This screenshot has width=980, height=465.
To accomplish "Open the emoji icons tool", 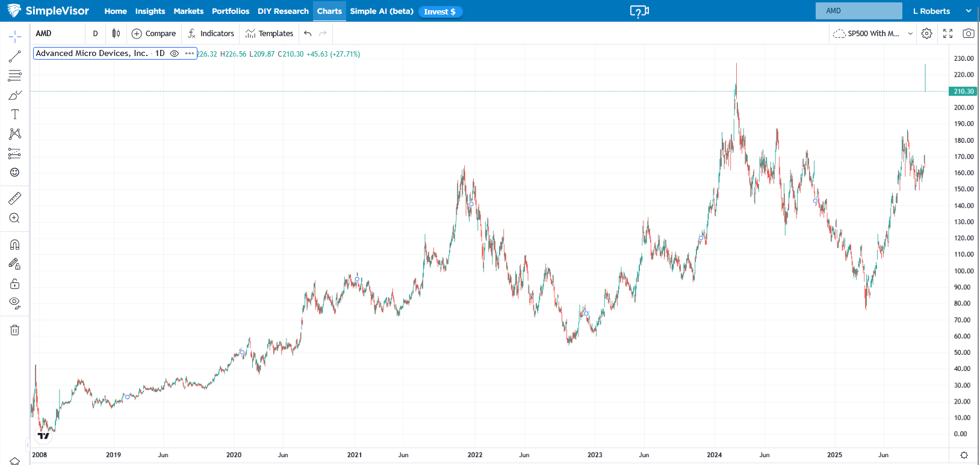I will click(15, 172).
